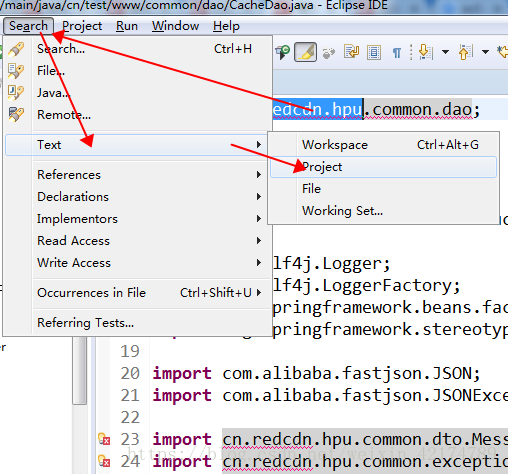Click the Search dialog flashlight icon
The image size is (508, 474).
coord(16,49)
